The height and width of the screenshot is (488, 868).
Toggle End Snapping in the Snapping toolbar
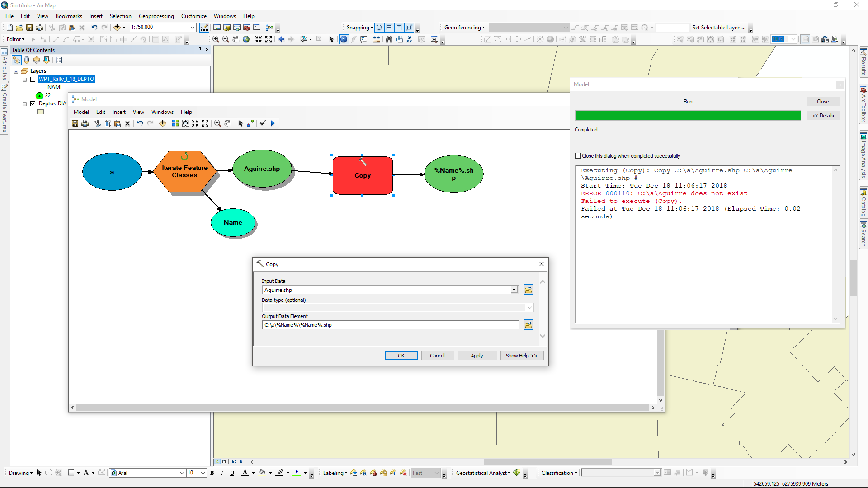(x=389, y=28)
